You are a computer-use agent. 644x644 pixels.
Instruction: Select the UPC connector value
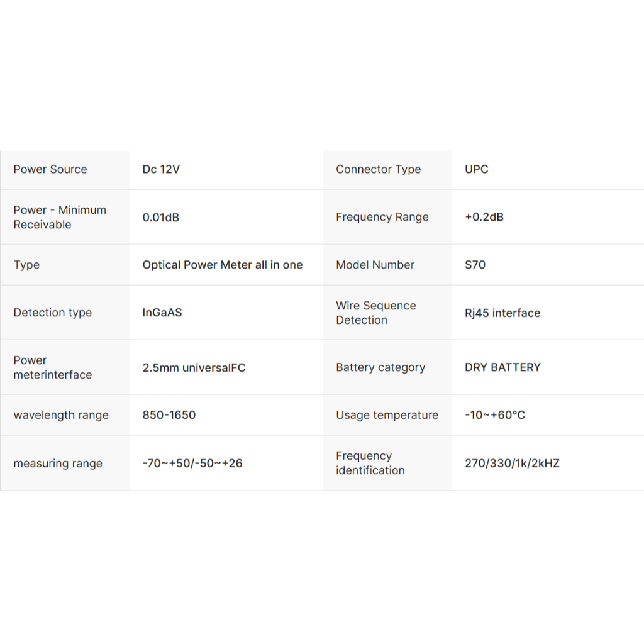(x=476, y=169)
